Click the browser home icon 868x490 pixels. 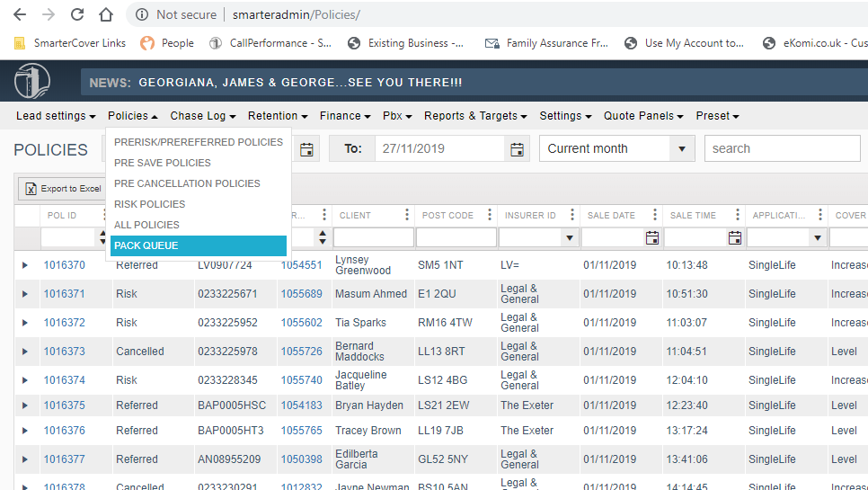[x=106, y=14]
